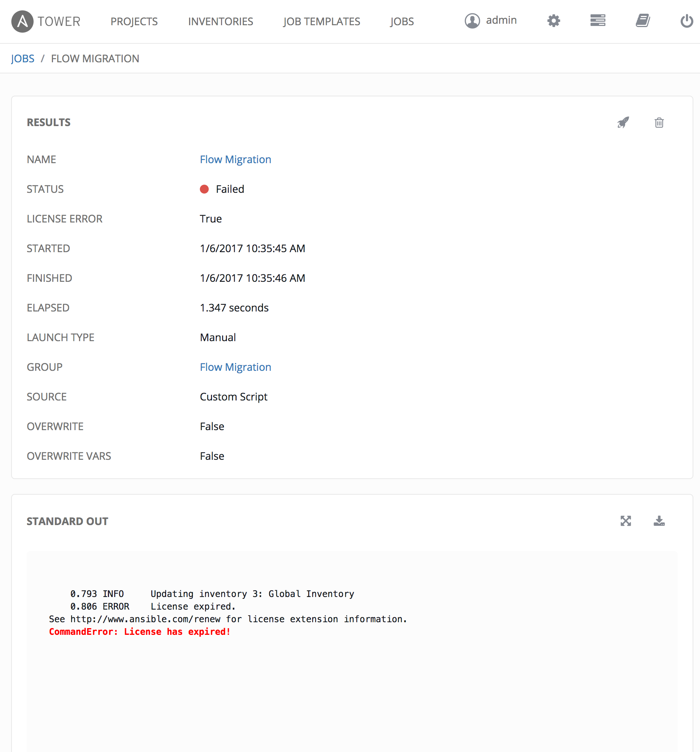Go to the Projects menu
Image resolution: width=700 pixels, height=752 pixels.
click(134, 22)
